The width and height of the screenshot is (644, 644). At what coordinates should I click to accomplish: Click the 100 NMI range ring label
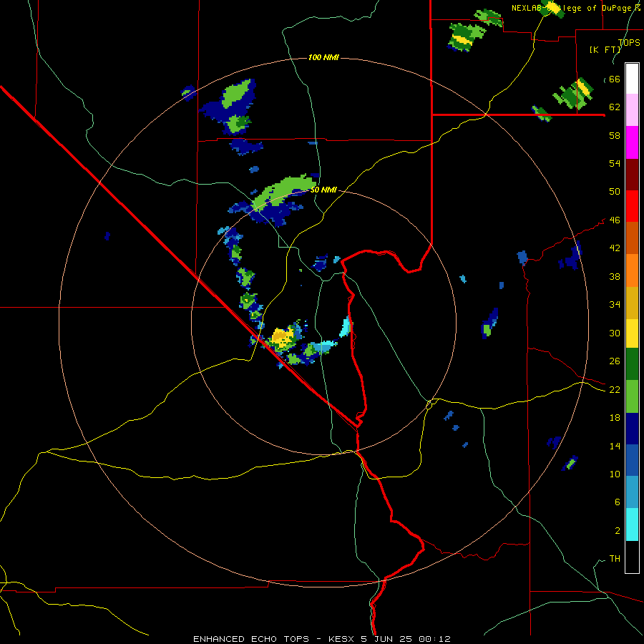[323, 57]
